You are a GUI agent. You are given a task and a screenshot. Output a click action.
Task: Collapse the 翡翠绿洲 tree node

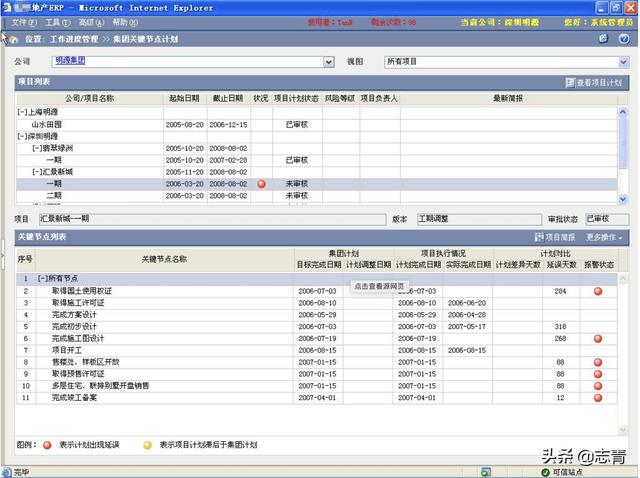[37, 148]
